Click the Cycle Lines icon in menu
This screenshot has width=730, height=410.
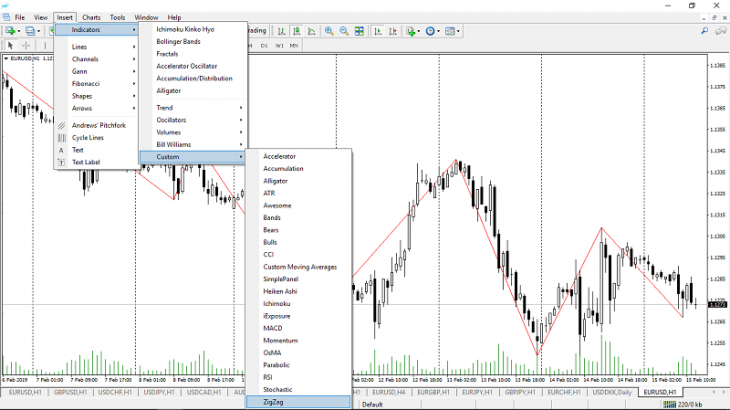pyautogui.click(x=62, y=137)
